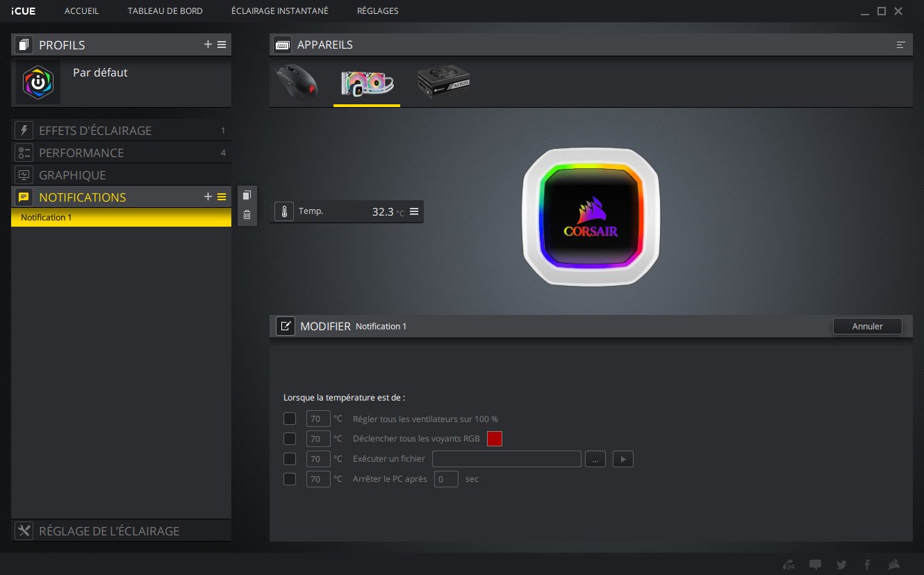Open Corsair sails logo link in footer
This screenshot has height=575, width=924.
pos(895,565)
